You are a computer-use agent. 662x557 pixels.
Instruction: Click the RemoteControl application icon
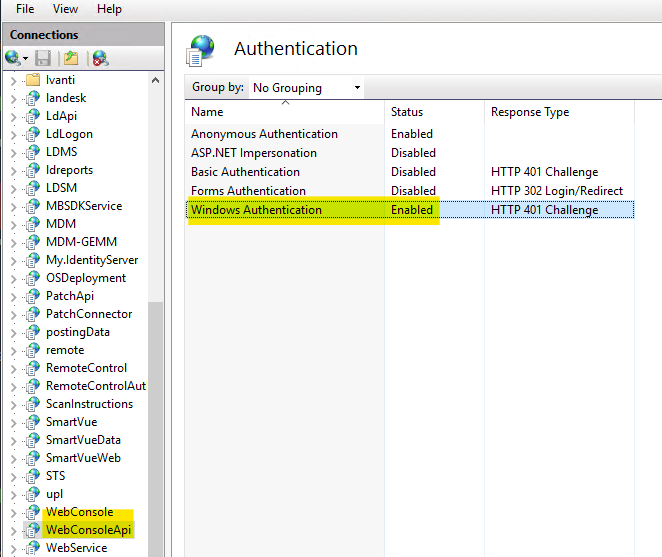click(33, 368)
